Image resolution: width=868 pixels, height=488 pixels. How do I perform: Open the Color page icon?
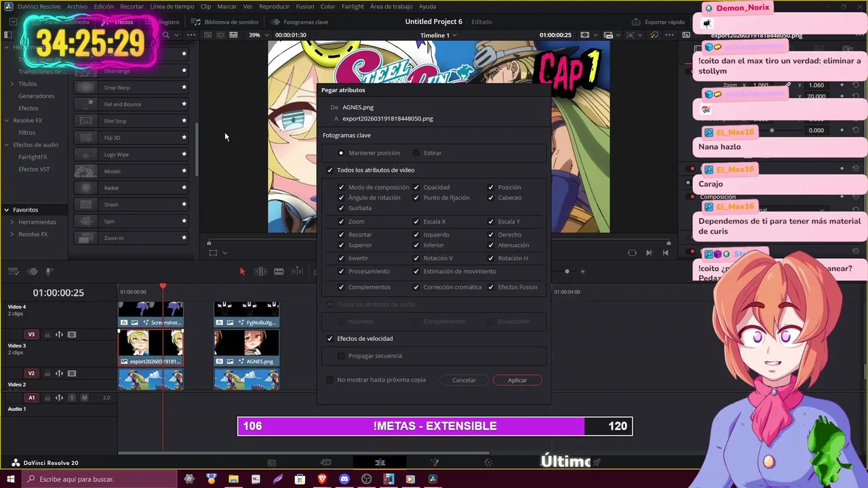(488, 463)
